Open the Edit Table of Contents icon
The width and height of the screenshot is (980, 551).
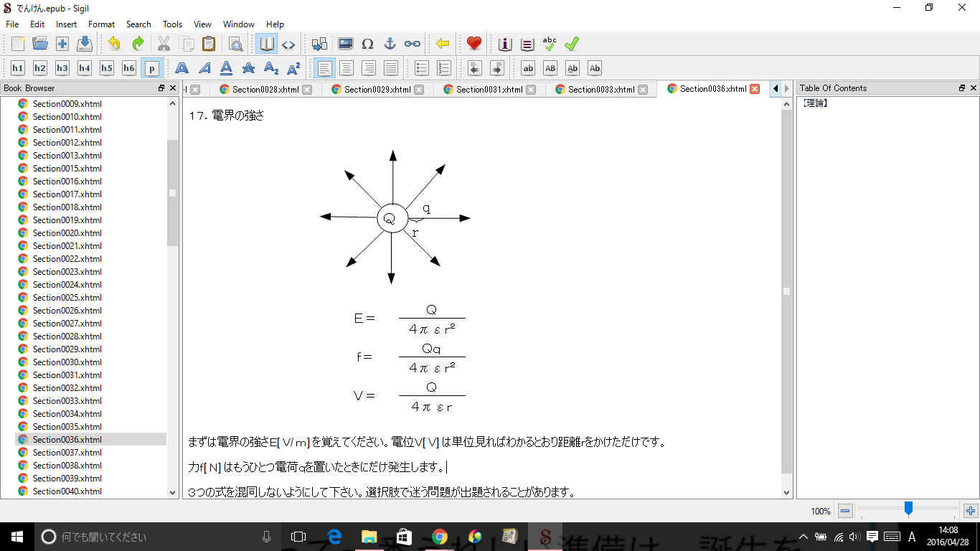(x=527, y=44)
